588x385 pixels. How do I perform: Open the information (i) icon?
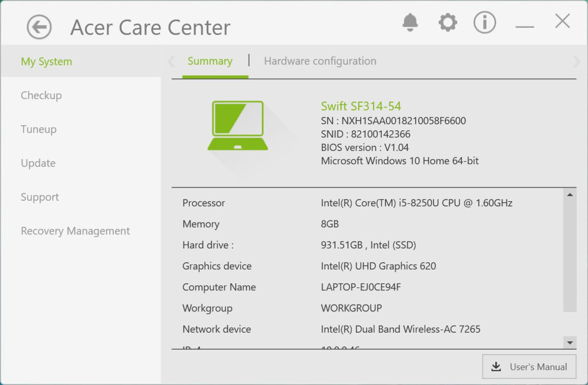[484, 22]
